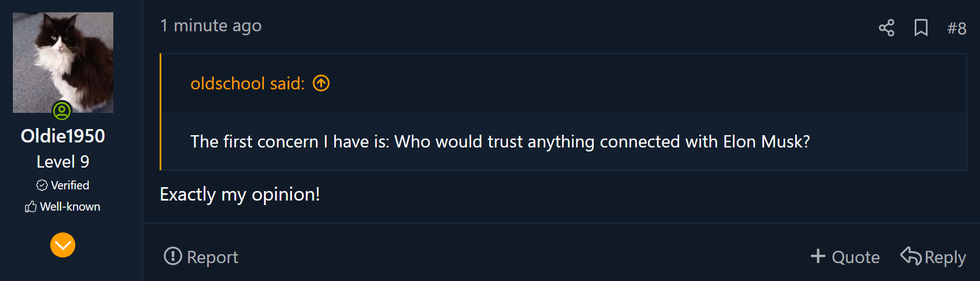Add post to multi-quote with Quote

point(845,256)
